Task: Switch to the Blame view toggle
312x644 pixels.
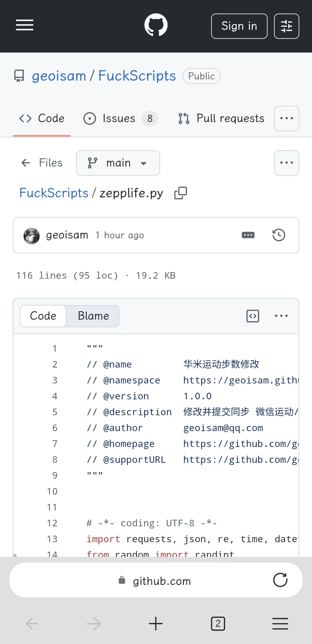Action: pyautogui.click(x=93, y=316)
